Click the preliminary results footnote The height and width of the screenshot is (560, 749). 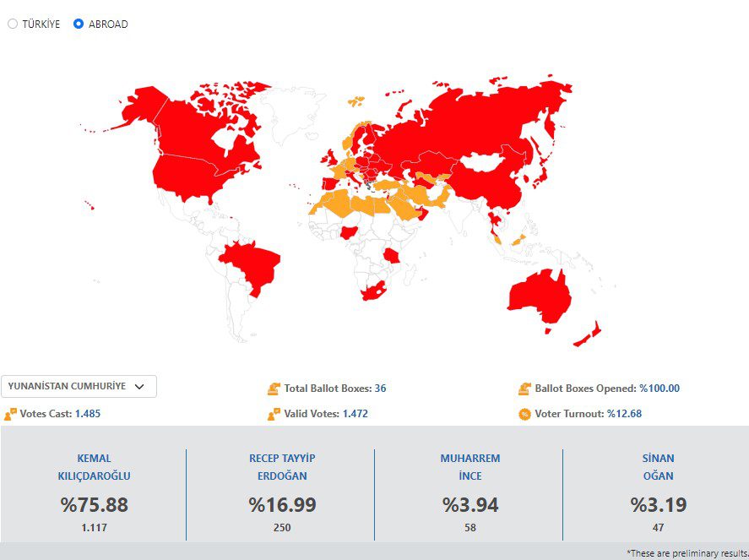point(687,553)
